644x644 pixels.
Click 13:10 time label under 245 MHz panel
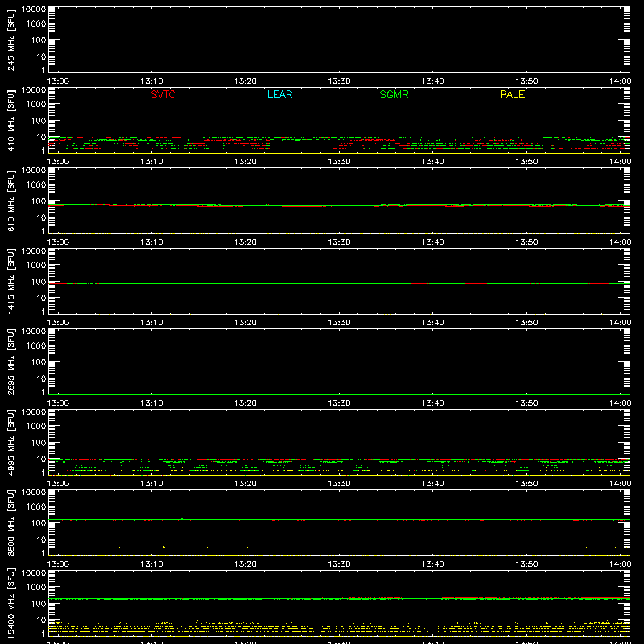[151, 81]
